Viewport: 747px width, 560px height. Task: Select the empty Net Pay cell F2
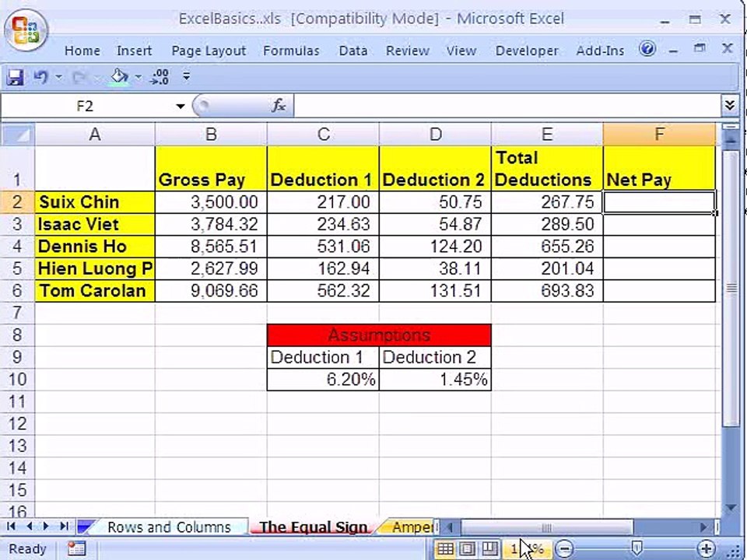659,202
